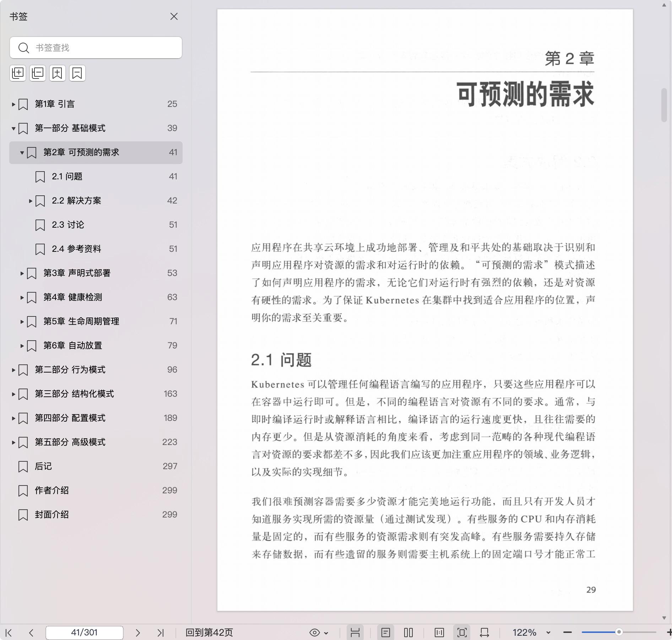This screenshot has height=640, width=672.
Task: Open the 第3章 声明式部署 bookmark
Action: pos(77,273)
